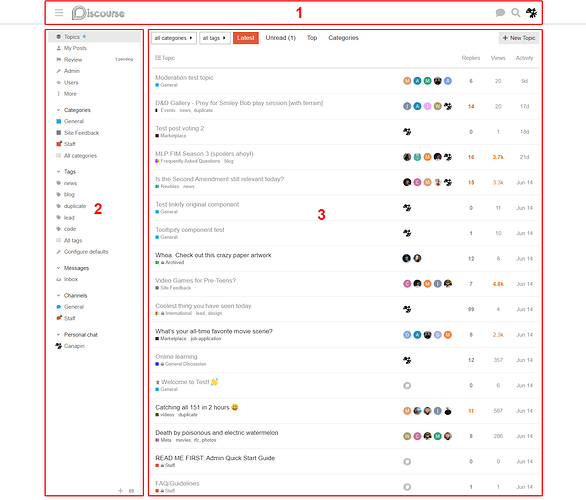The width and height of the screenshot is (586, 500).
Task: Sort topics by Replies column
Action: point(471,58)
